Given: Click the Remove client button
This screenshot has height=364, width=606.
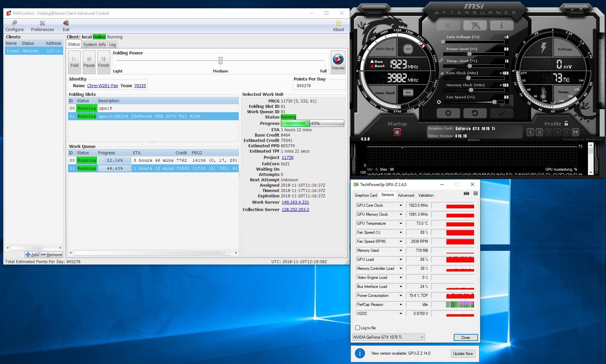Looking at the screenshot, I should tap(51, 254).
